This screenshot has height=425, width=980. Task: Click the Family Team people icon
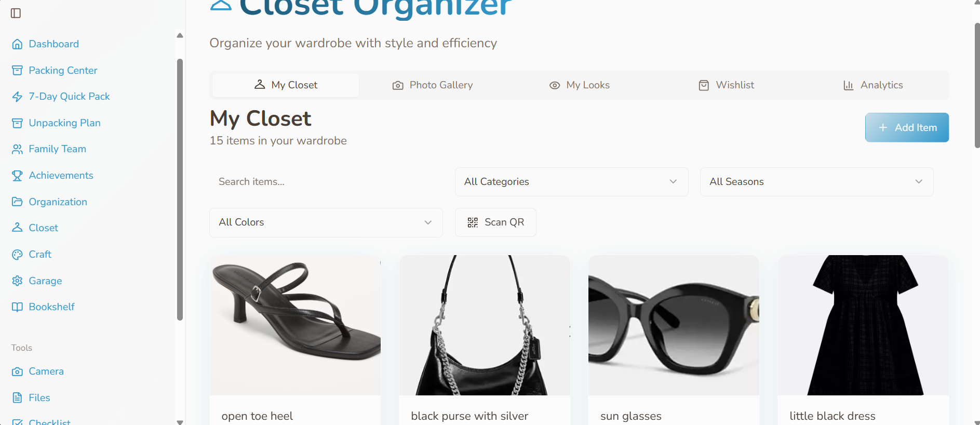17,149
